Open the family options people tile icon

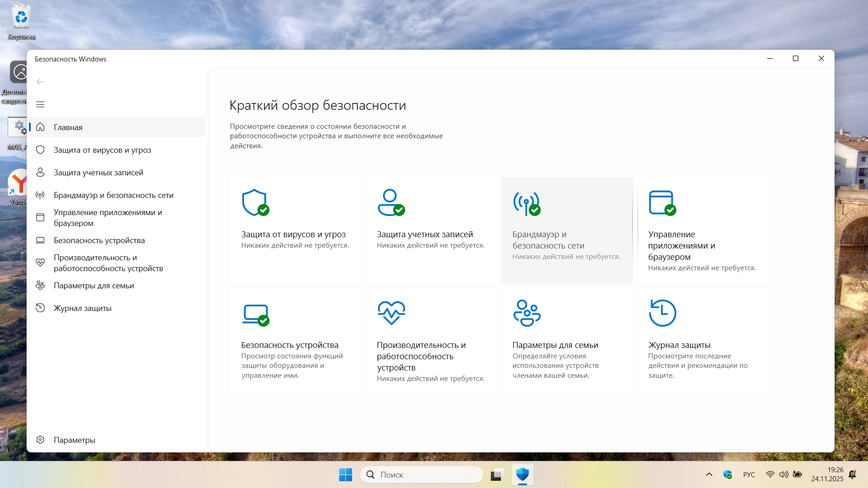pyautogui.click(x=527, y=313)
